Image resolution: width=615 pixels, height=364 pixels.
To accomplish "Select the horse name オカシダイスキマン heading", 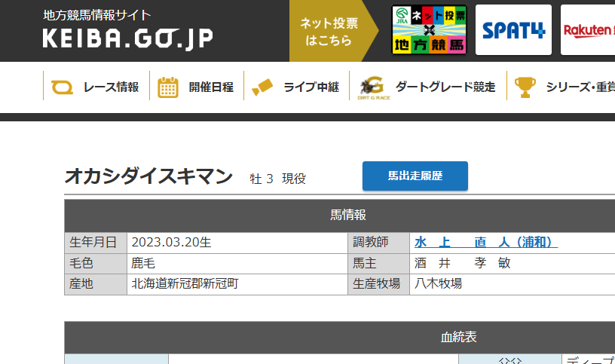I will point(148,176).
